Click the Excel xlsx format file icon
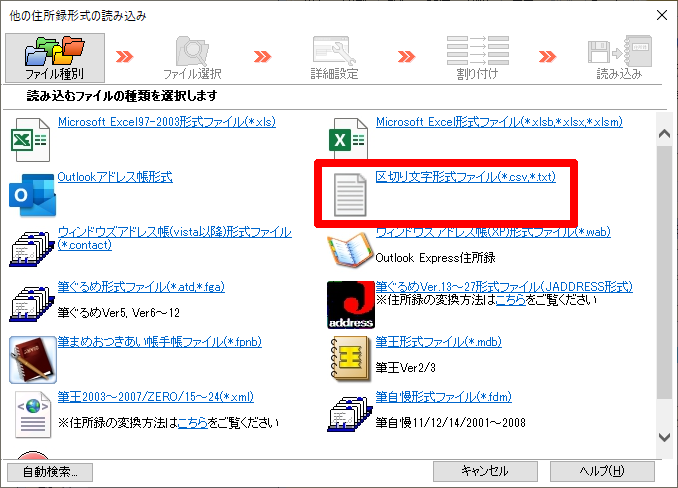This screenshot has height=488, width=678. point(349,138)
